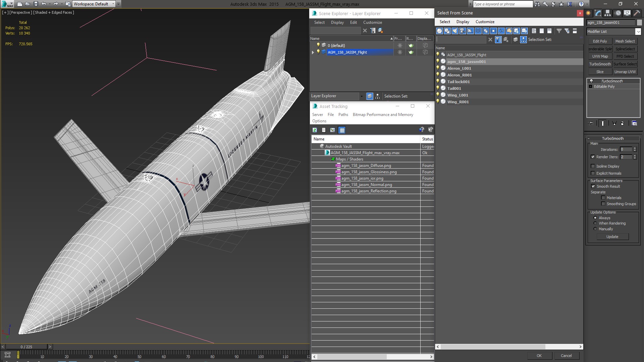Open the Motion command panel tab
This screenshot has width=644, height=362.
point(618,13)
